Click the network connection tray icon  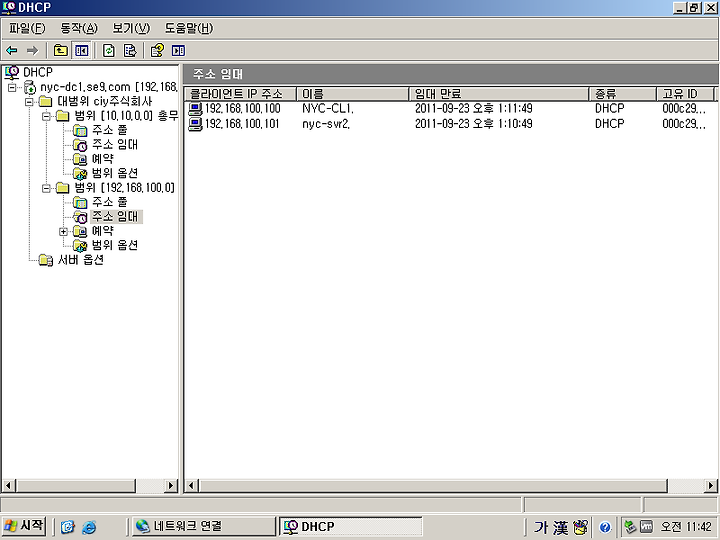(x=630, y=527)
